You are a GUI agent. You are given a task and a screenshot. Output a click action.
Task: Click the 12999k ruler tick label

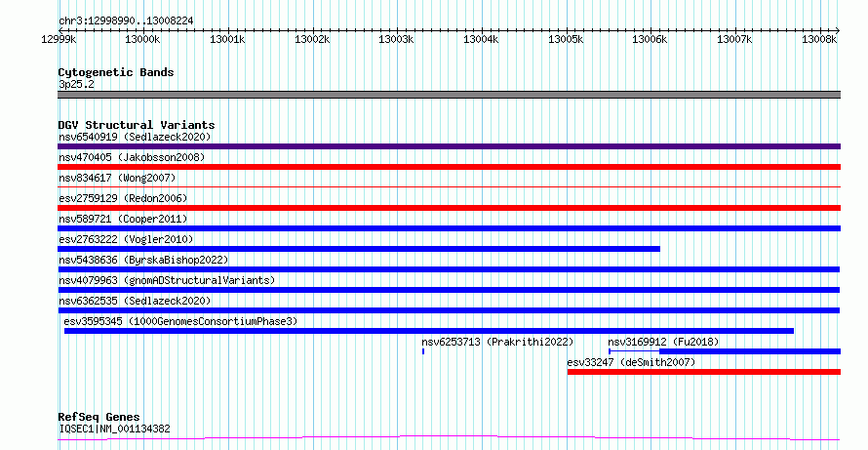tap(59, 40)
